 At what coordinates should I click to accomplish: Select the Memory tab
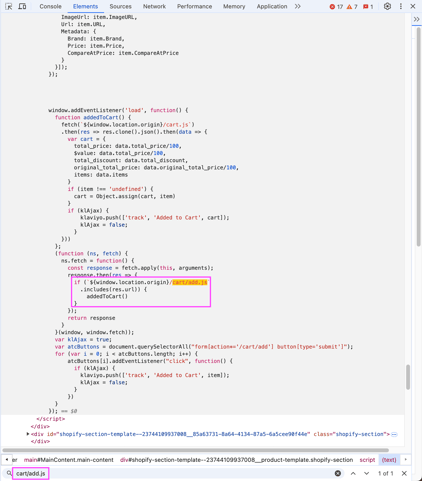(x=234, y=6)
